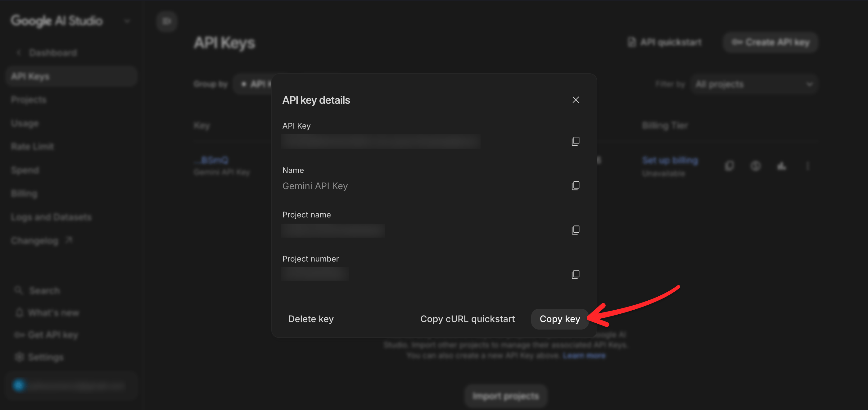Click the "Key" column header
868x410 pixels.
[x=201, y=126]
